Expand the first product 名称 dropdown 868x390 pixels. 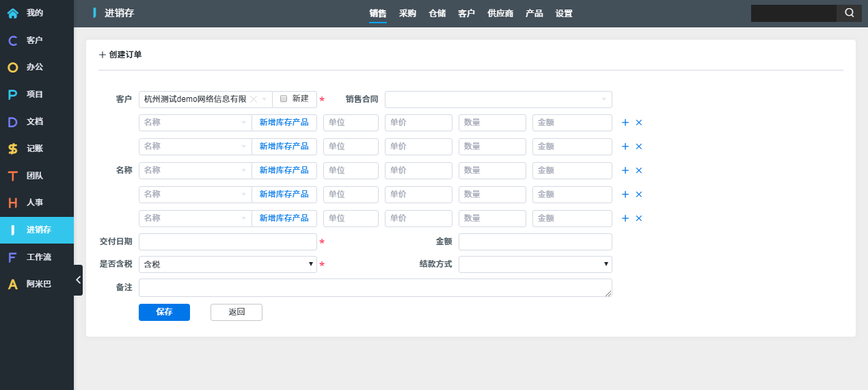(195, 122)
